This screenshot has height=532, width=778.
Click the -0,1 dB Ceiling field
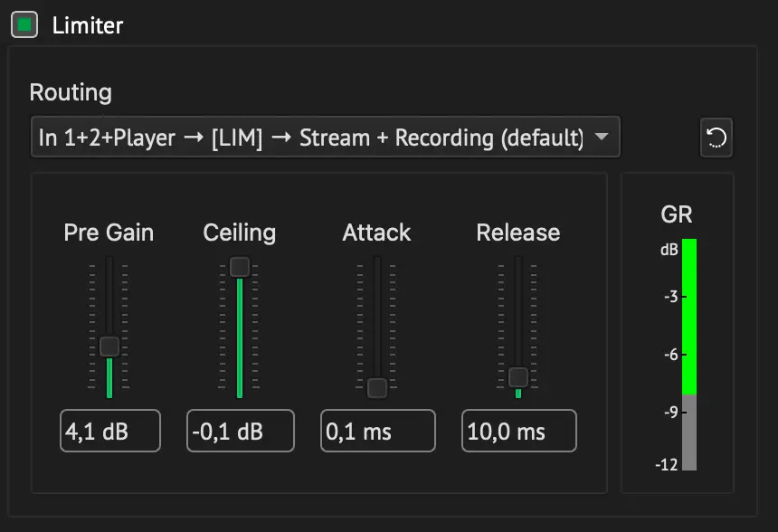241,431
